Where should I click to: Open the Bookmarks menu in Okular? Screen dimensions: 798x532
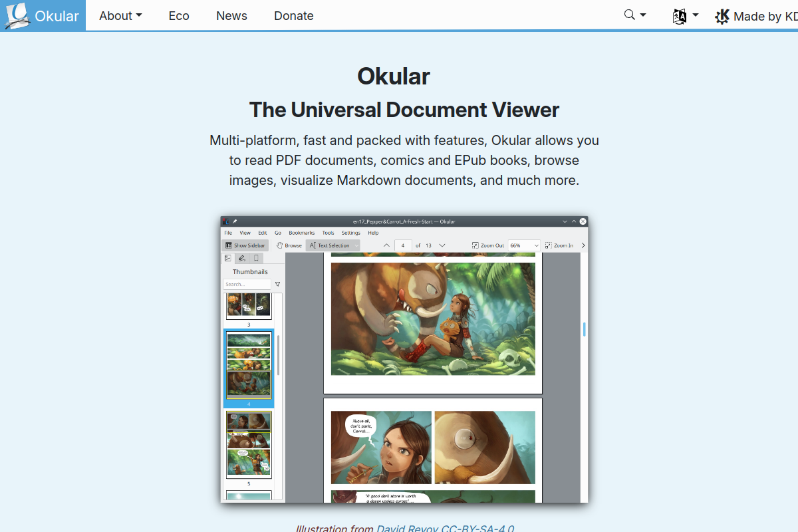[302, 233]
